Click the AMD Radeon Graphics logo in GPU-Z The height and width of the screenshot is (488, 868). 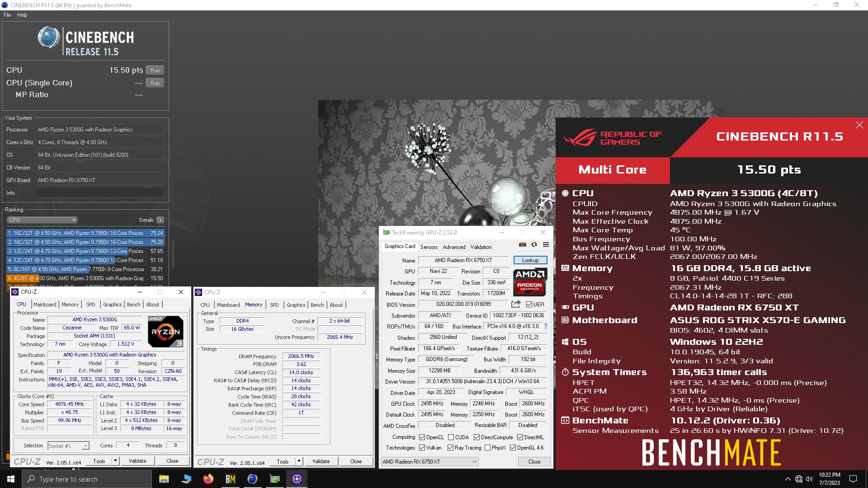click(530, 282)
